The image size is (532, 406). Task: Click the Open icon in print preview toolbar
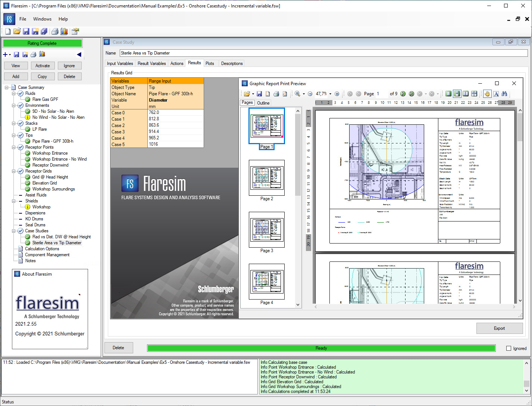point(247,94)
